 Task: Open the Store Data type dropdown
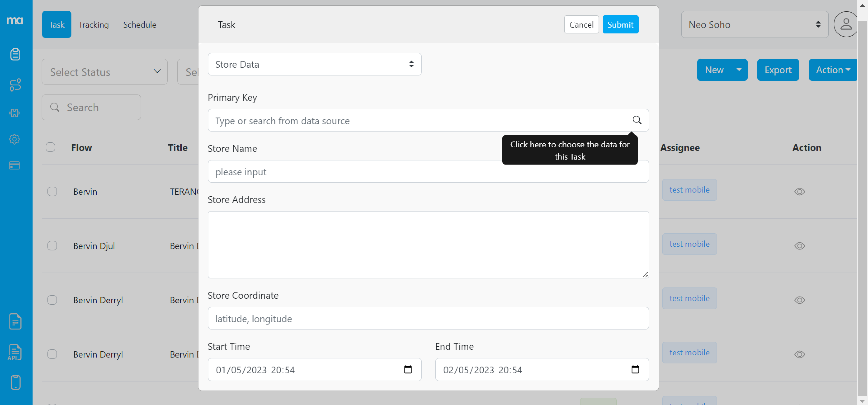click(x=314, y=64)
